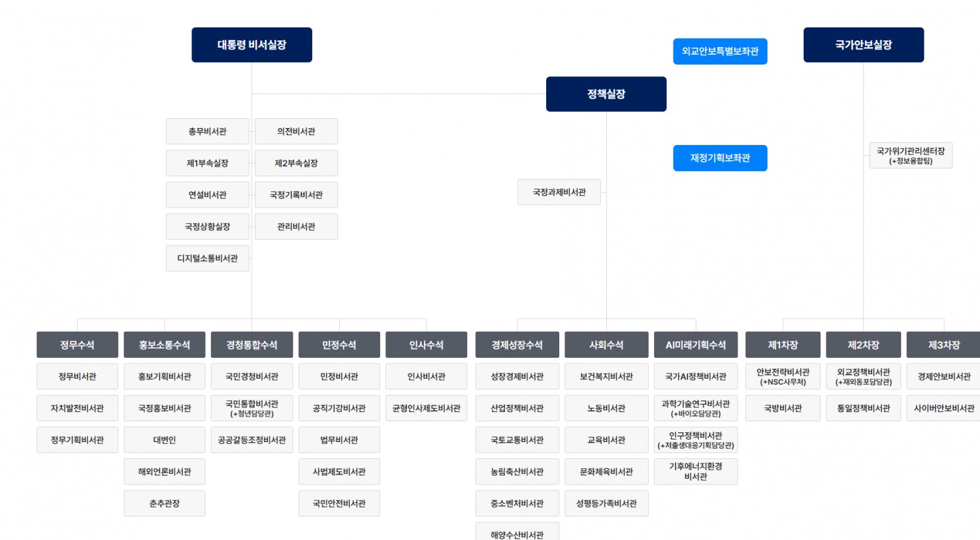
Task: Click the 재정기획보좌관 box
Action: (720, 157)
